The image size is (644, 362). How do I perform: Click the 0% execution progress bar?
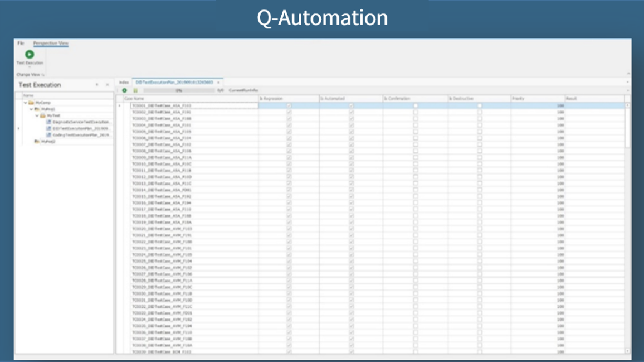179,90
